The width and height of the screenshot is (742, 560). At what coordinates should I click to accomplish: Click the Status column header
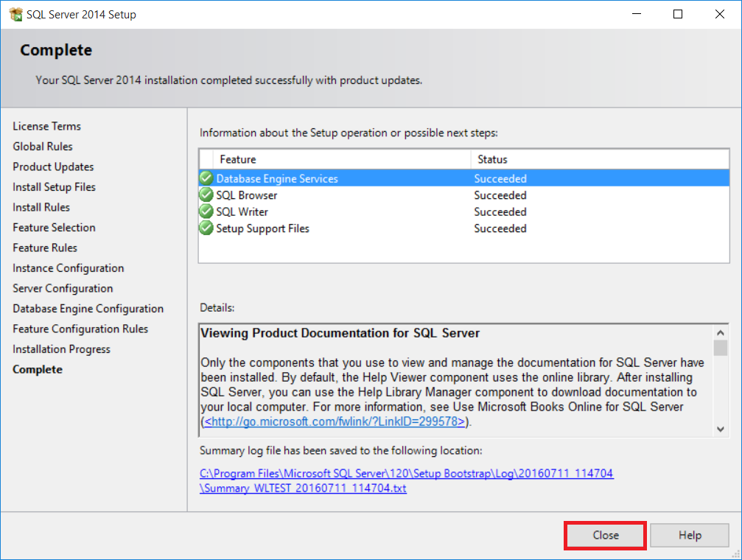click(600, 160)
